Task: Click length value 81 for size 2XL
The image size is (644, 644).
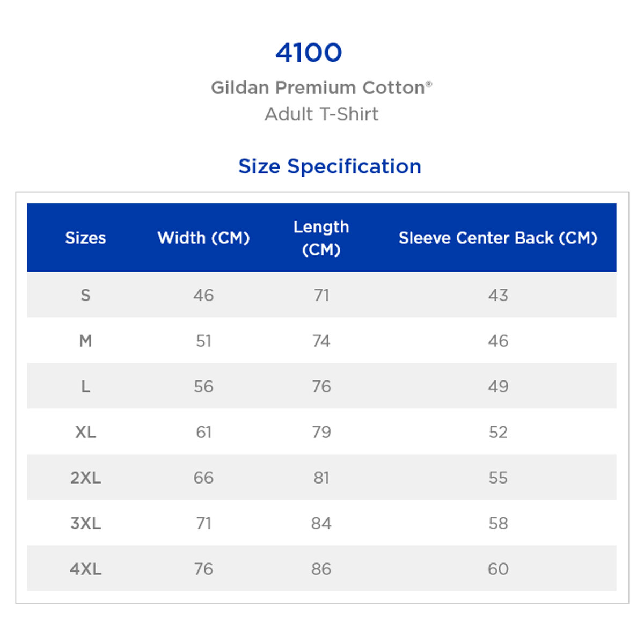Action: [321, 478]
